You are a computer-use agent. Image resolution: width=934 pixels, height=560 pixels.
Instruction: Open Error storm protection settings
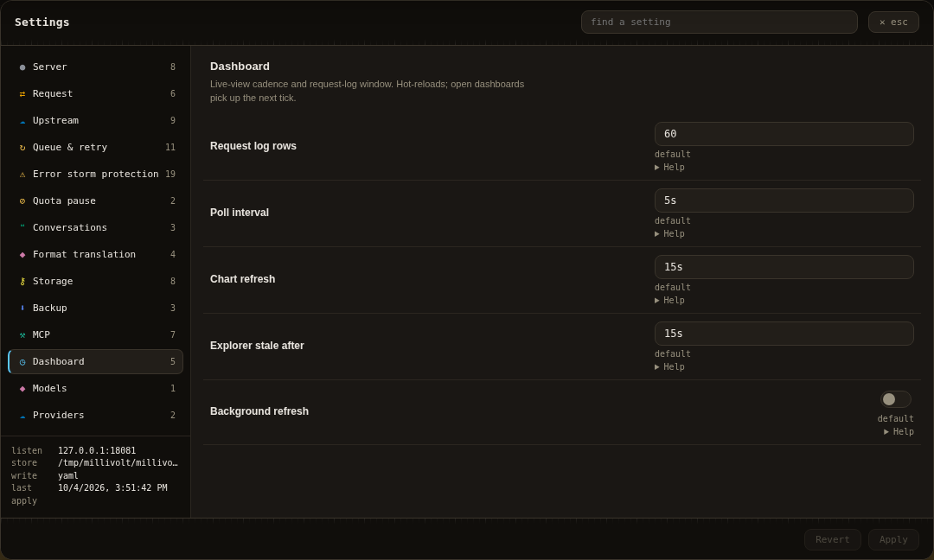(x=95, y=175)
